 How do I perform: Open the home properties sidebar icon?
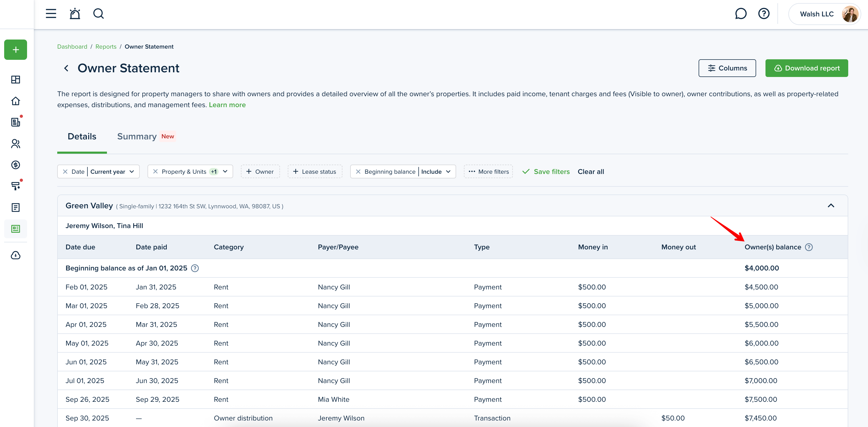point(16,101)
